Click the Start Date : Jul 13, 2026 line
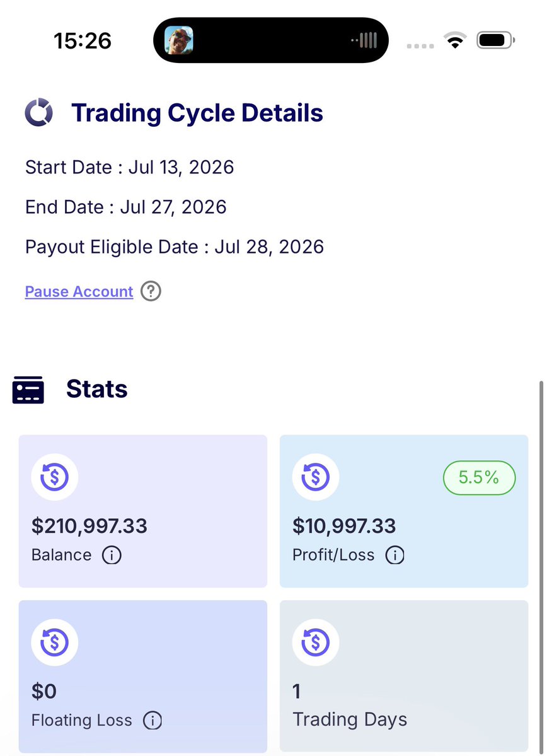 click(x=130, y=167)
